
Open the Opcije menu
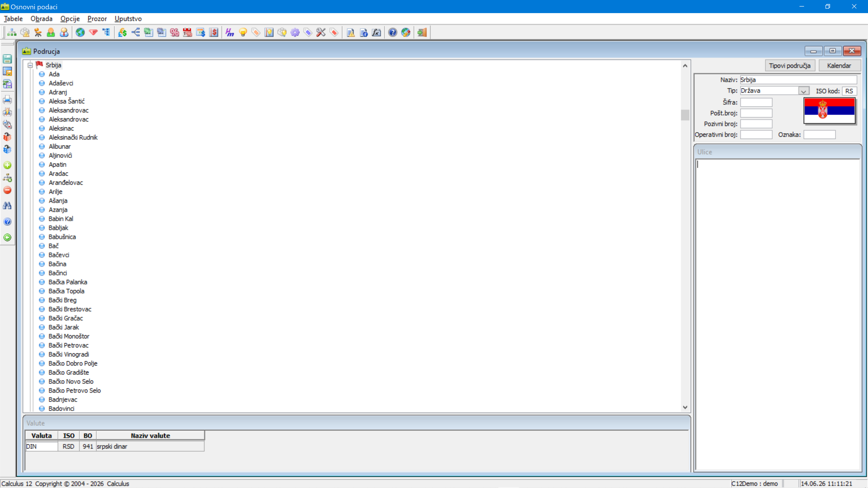pos(70,19)
